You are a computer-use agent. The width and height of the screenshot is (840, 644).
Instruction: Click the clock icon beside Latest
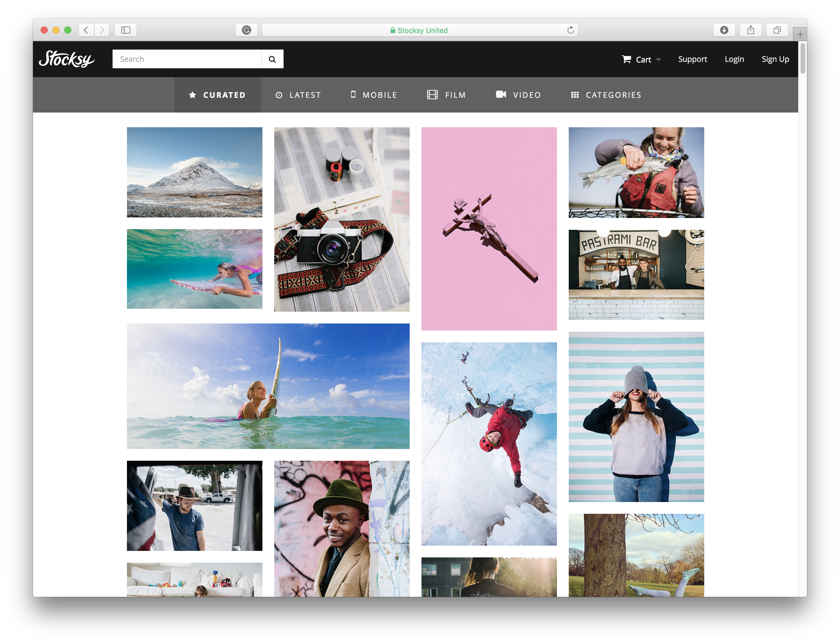tap(279, 95)
